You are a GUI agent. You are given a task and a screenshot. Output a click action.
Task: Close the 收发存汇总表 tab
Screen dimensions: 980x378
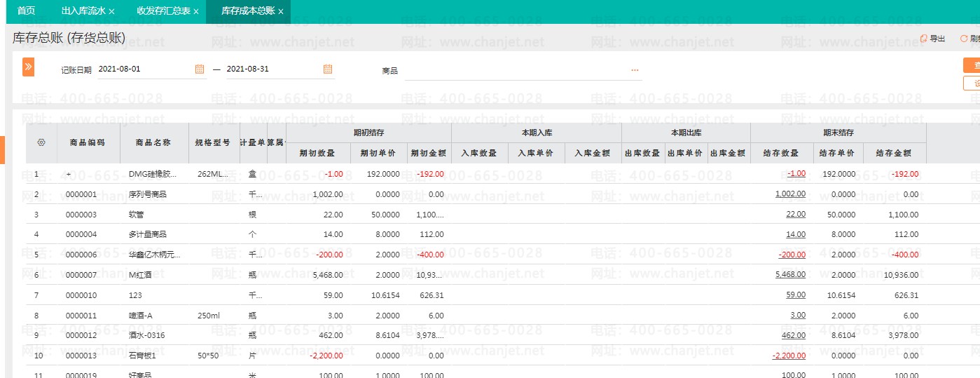(x=195, y=12)
